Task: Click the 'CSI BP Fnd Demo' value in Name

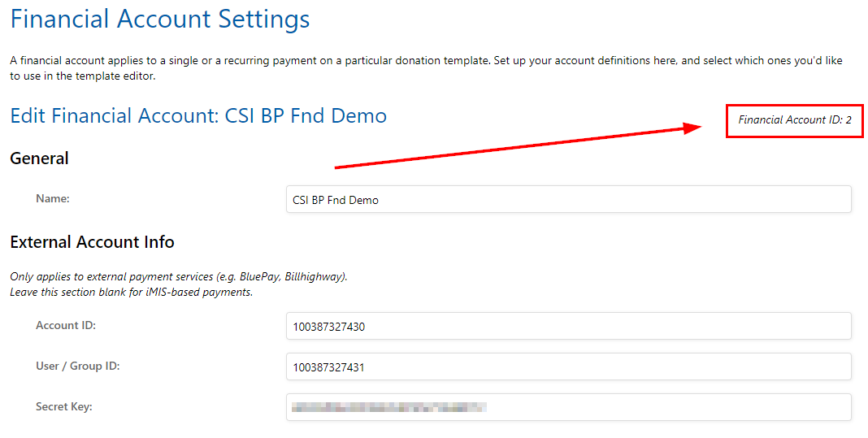Action: point(336,200)
